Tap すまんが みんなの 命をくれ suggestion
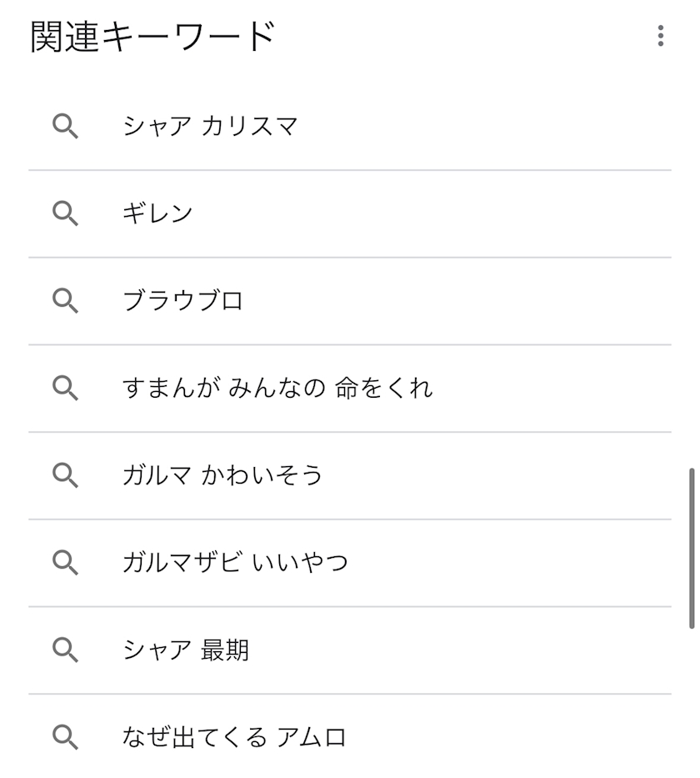Viewport: 700px width, 778px height. click(x=277, y=388)
